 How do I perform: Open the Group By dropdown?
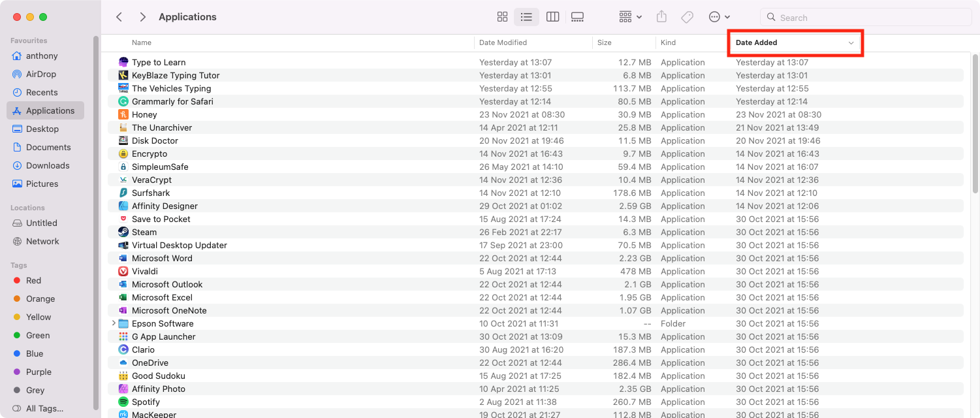pyautogui.click(x=630, y=17)
